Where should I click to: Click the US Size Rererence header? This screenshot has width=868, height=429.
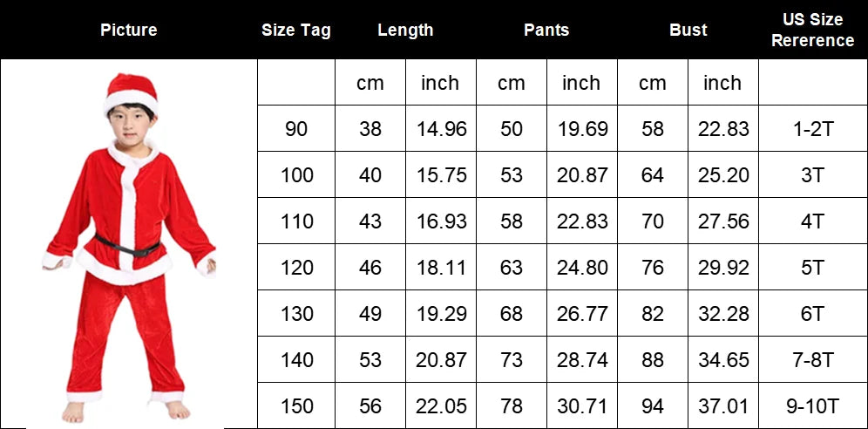[x=812, y=30]
